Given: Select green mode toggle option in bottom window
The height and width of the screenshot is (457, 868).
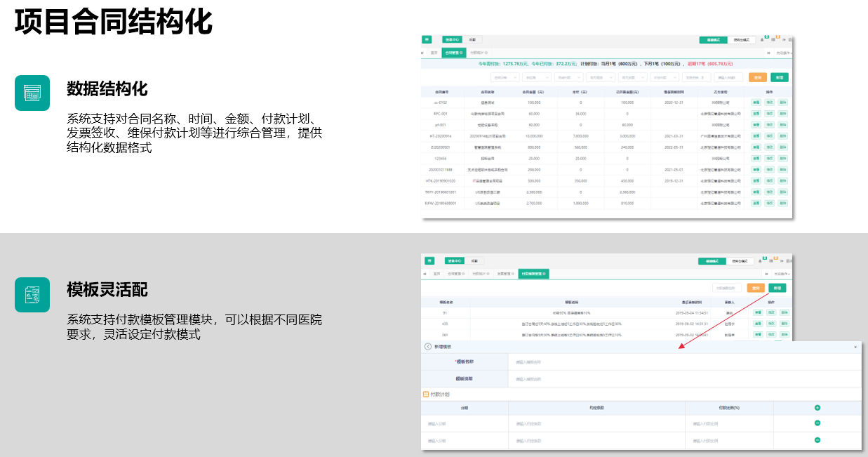Looking at the screenshot, I should click(712, 261).
